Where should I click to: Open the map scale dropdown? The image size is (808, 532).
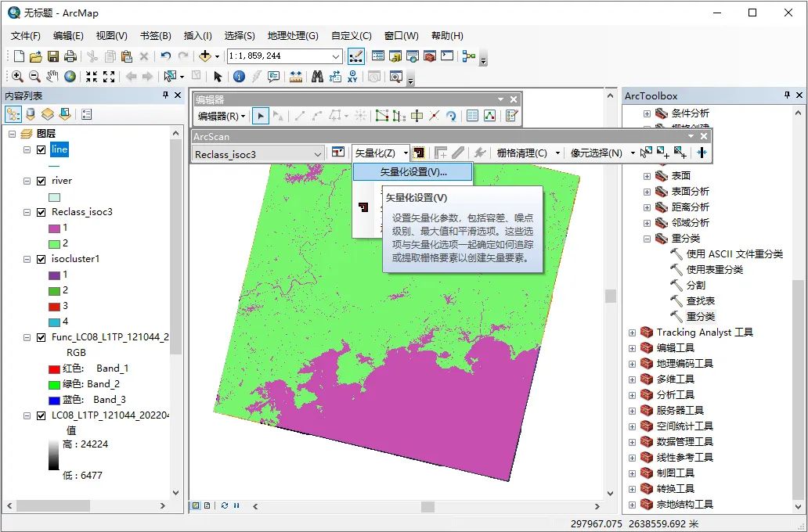(335, 56)
